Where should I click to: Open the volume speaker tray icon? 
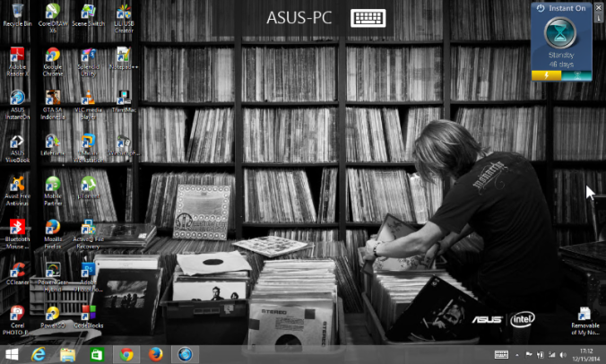point(564,355)
